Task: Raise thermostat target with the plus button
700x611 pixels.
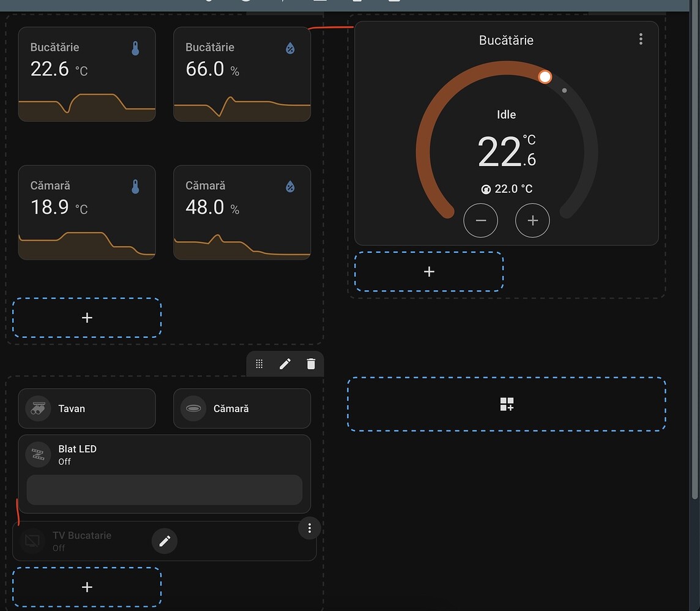Action: point(532,220)
